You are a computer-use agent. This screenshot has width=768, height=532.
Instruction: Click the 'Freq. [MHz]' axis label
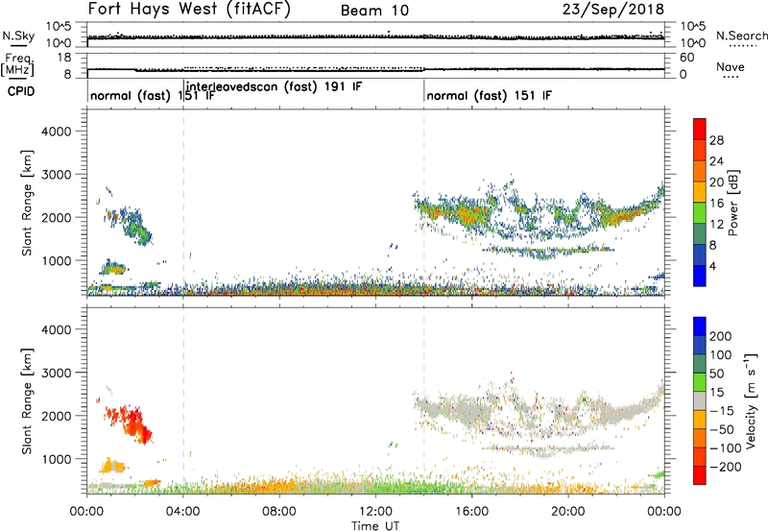coord(17,65)
